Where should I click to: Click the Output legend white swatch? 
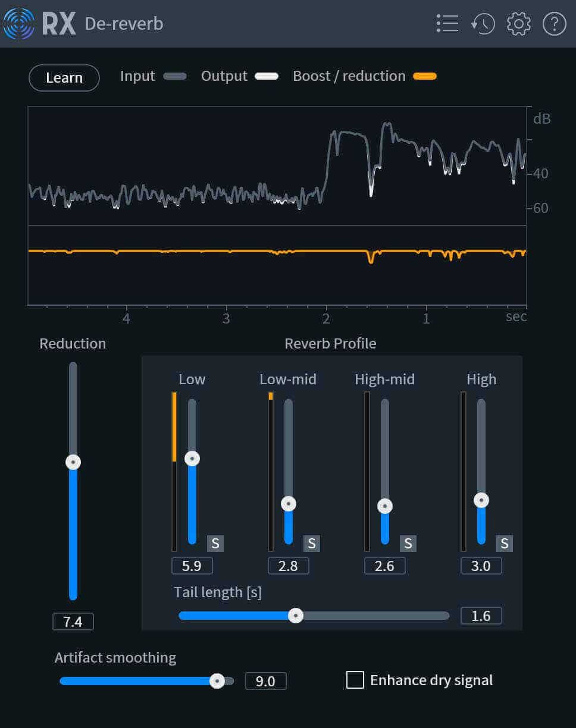pos(267,76)
